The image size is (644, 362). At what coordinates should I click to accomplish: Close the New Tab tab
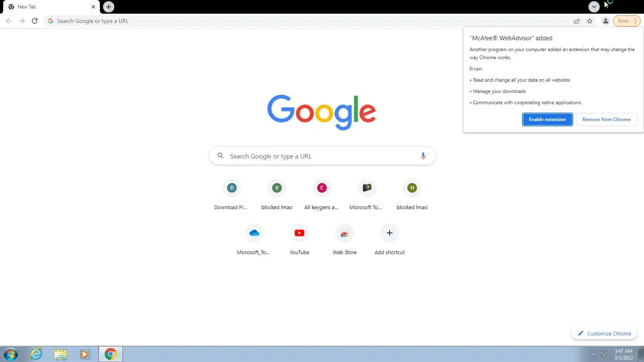93,7
